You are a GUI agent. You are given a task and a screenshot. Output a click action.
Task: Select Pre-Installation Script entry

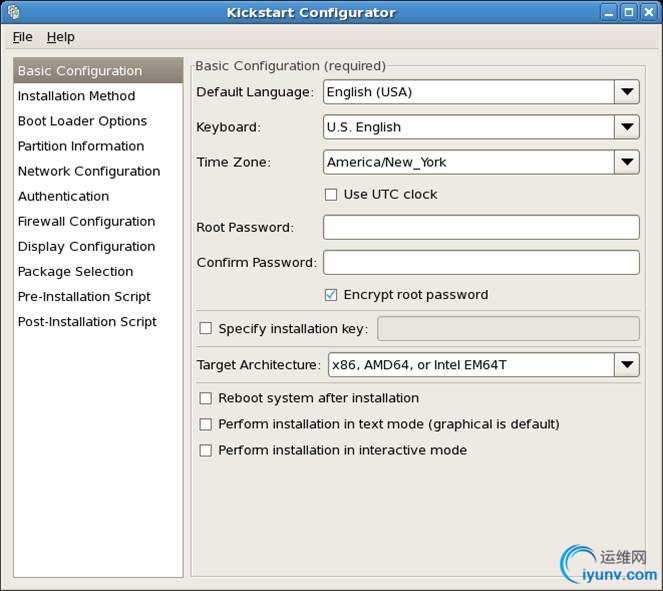coord(98,296)
